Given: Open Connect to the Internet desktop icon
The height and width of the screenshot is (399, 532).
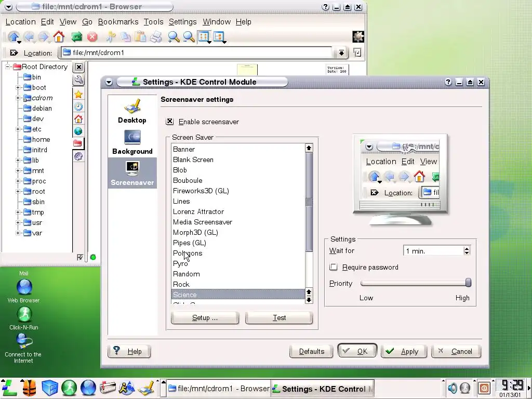Looking at the screenshot, I should click(23, 349).
